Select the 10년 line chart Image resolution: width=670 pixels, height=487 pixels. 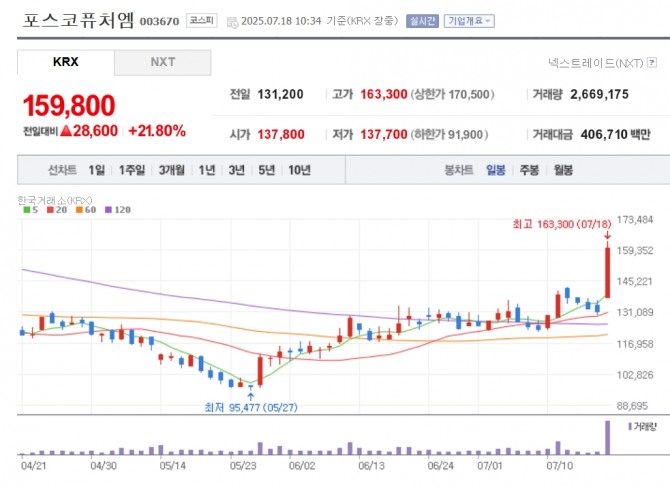click(x=299, y=170)
